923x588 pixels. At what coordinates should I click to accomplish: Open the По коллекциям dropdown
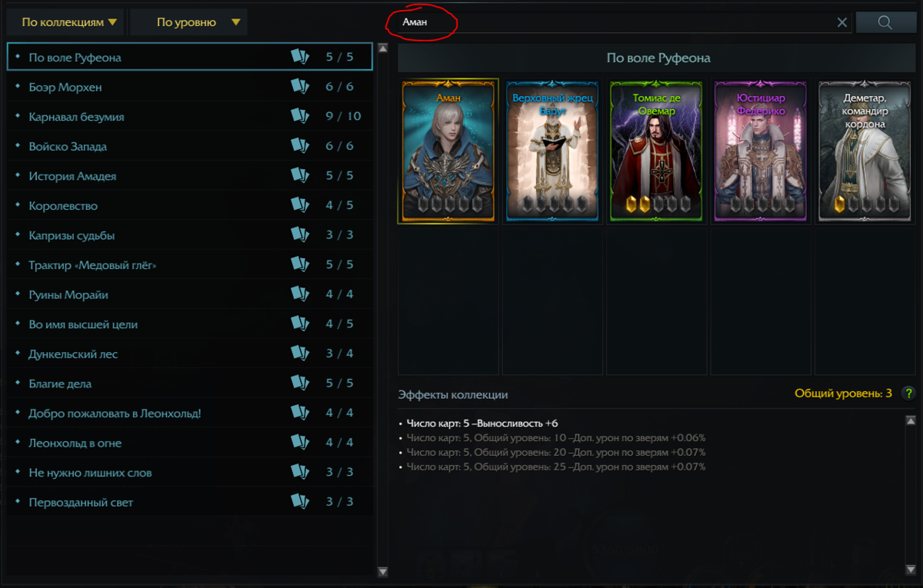point(65,22)
